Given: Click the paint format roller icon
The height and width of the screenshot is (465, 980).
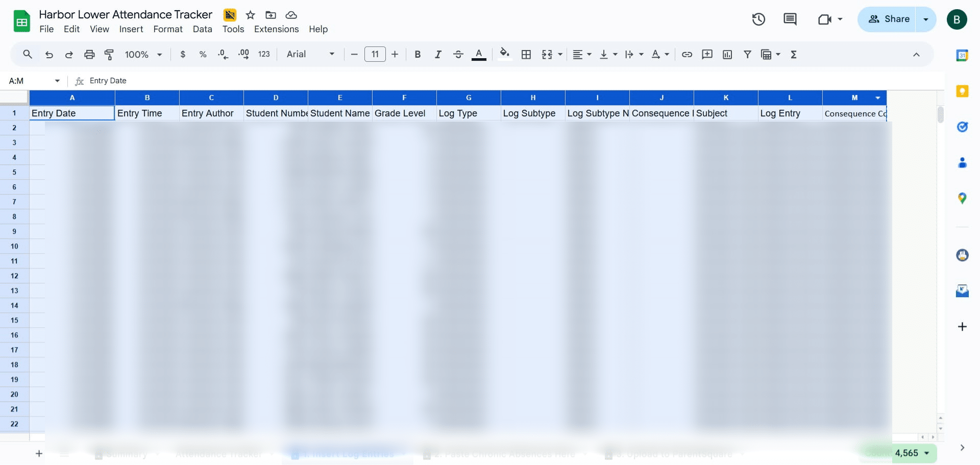Looking at the screenshot, I should coord(109,54).
